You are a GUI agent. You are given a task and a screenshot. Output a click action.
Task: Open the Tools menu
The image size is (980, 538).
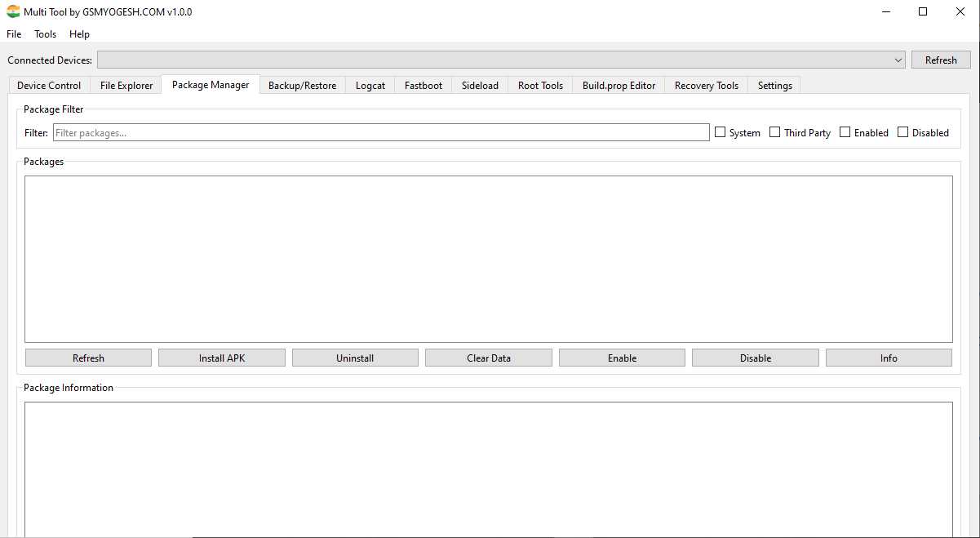pos(46,34)
